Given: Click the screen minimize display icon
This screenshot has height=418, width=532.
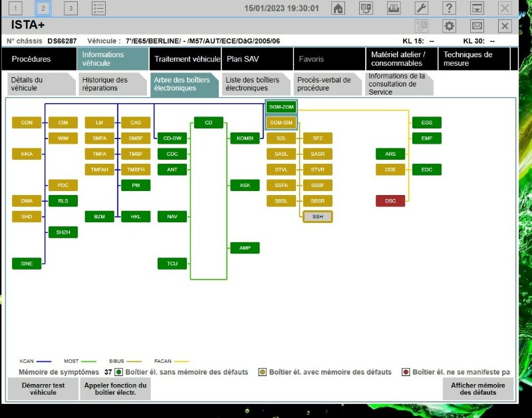Looking at the screenshot, I should point(477,8).
